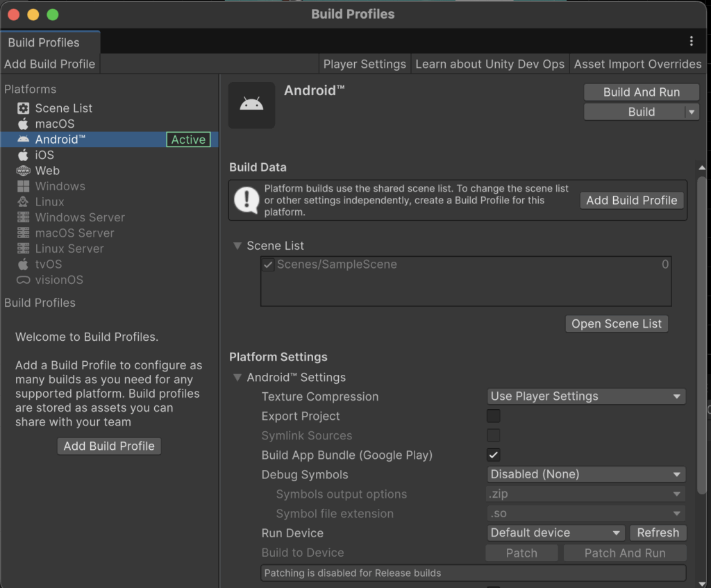The width and height of the screenshot is (711, 588).
Task: Click the Build And Run button
Action: tap(641, 92)
